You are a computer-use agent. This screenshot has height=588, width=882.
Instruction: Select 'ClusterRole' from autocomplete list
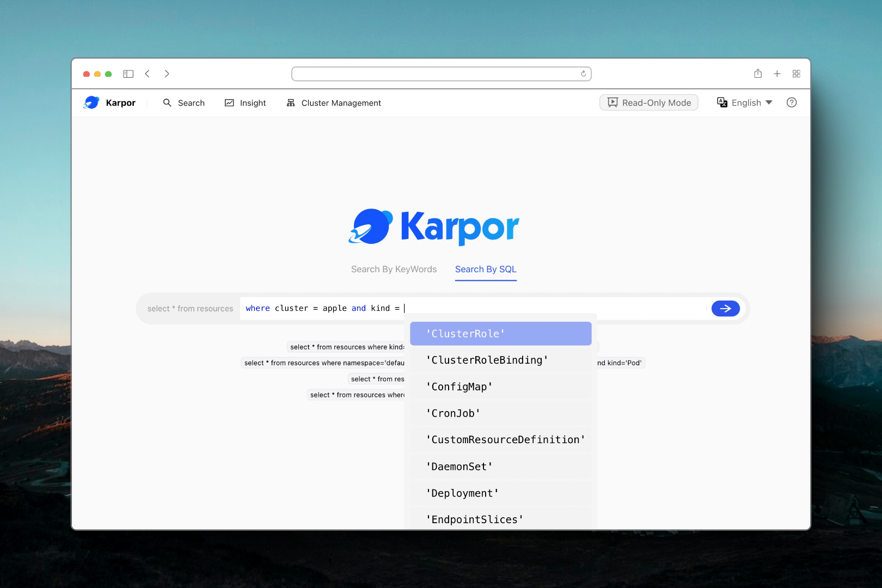click(x=500, y=334)
